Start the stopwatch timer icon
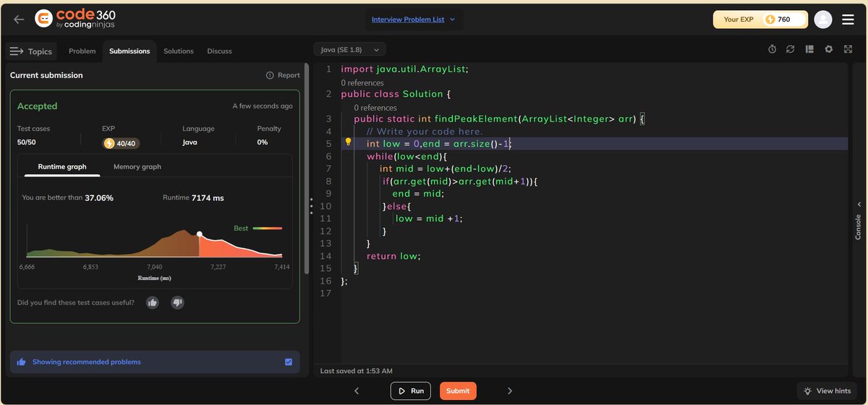 [772, 49]
